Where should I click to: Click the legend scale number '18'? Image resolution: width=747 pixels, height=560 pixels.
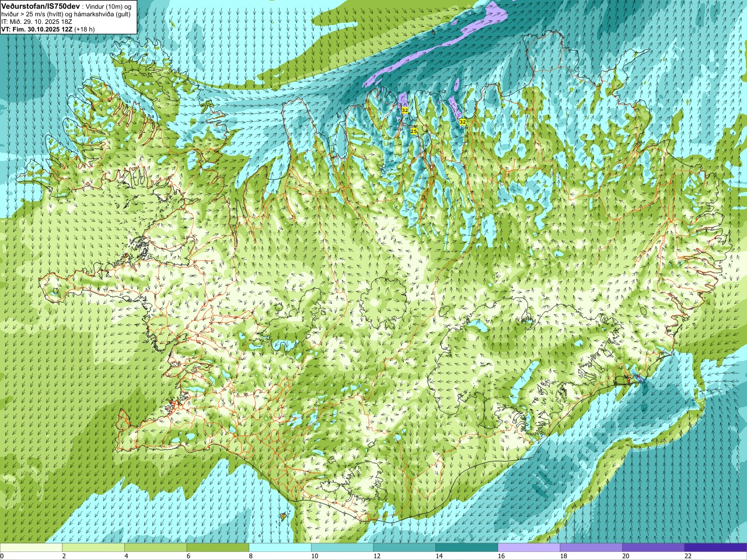563,556
